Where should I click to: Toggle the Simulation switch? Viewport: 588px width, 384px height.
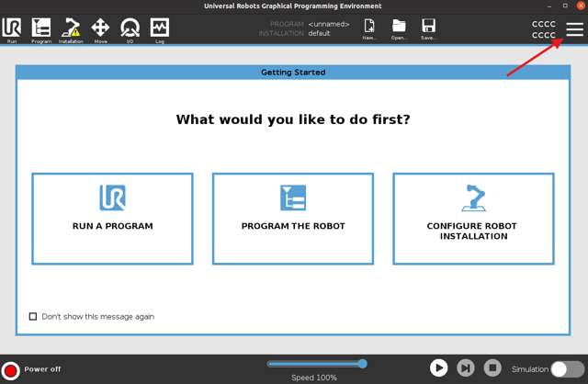tap(568, 369)
